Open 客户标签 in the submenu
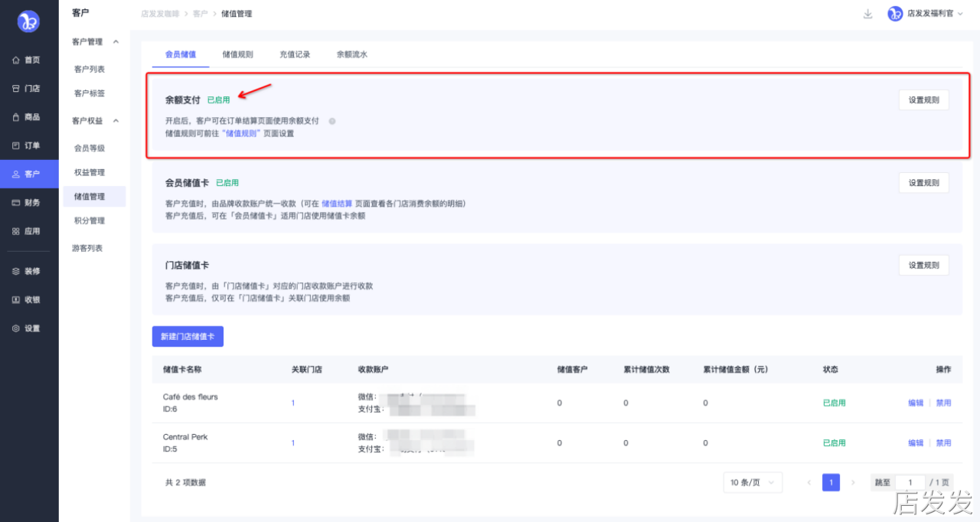Viewport: 980px width, 522px height. (90, 93)
